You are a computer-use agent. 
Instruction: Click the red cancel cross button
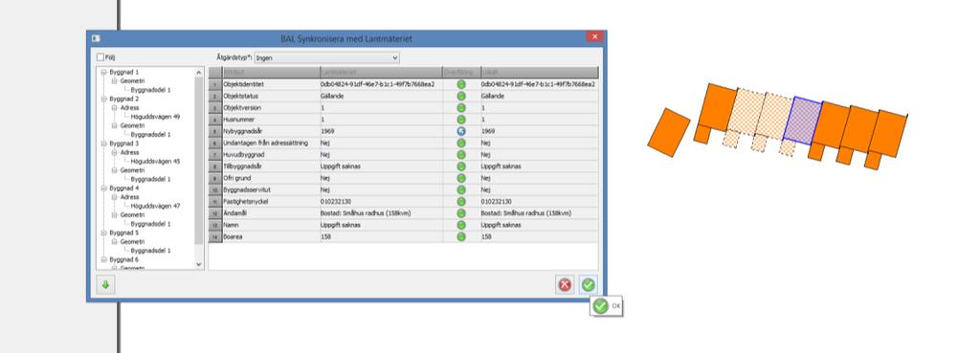(565, 285)
